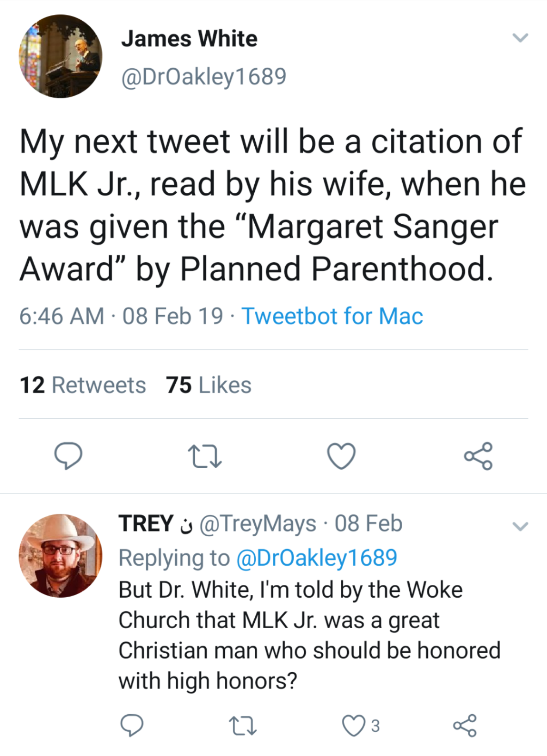Image resolution: width=547 pixels, height=756 pixels.
Task: View the 12 Retweets list
Action: click(x=83, y=385)
